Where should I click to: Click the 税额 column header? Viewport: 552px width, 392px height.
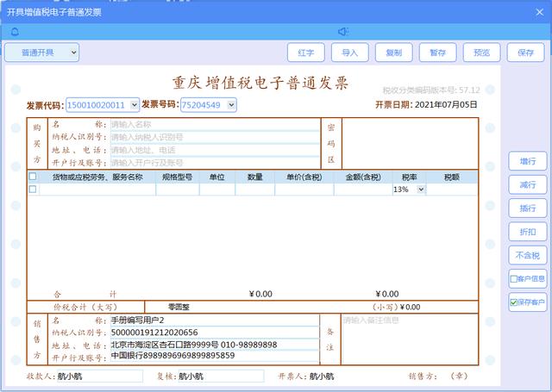click(x=452, y=177)
